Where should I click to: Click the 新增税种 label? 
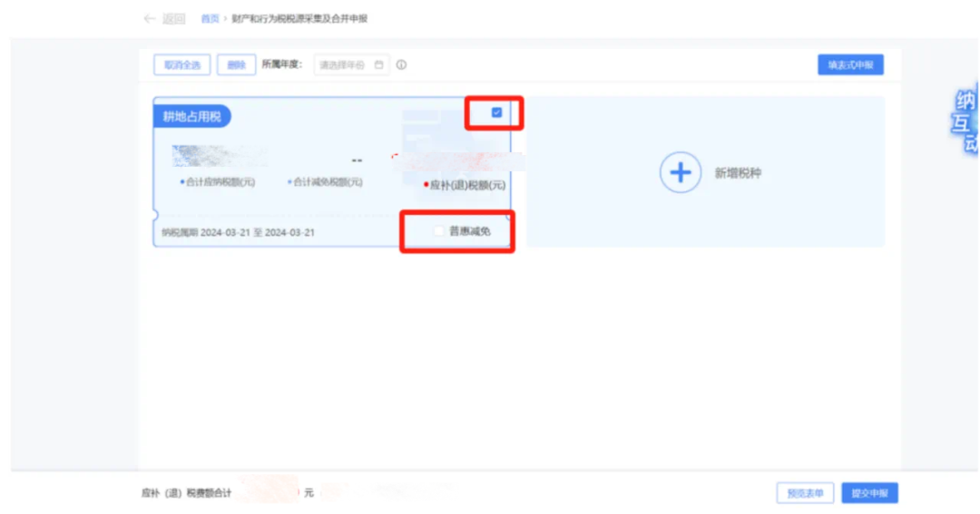pyautogui.click(x=738, y=173)
